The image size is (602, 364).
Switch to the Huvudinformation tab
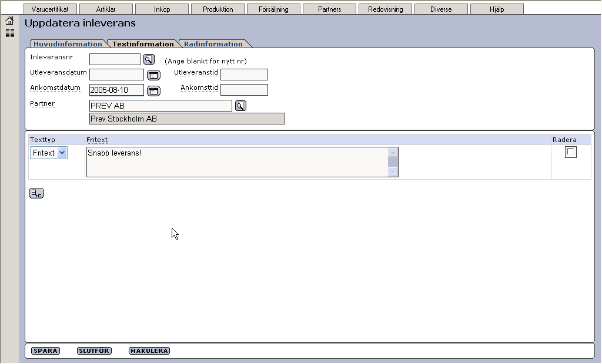pos(68,43)
